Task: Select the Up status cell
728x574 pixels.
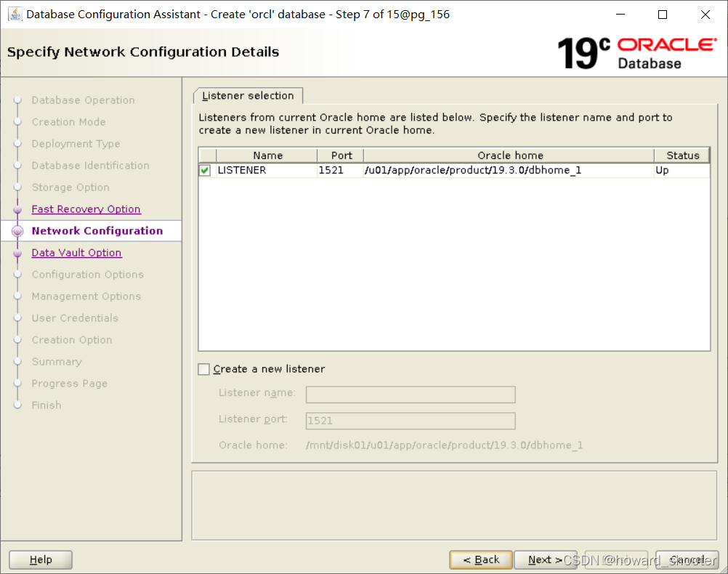Action: [x=682, y=171]
